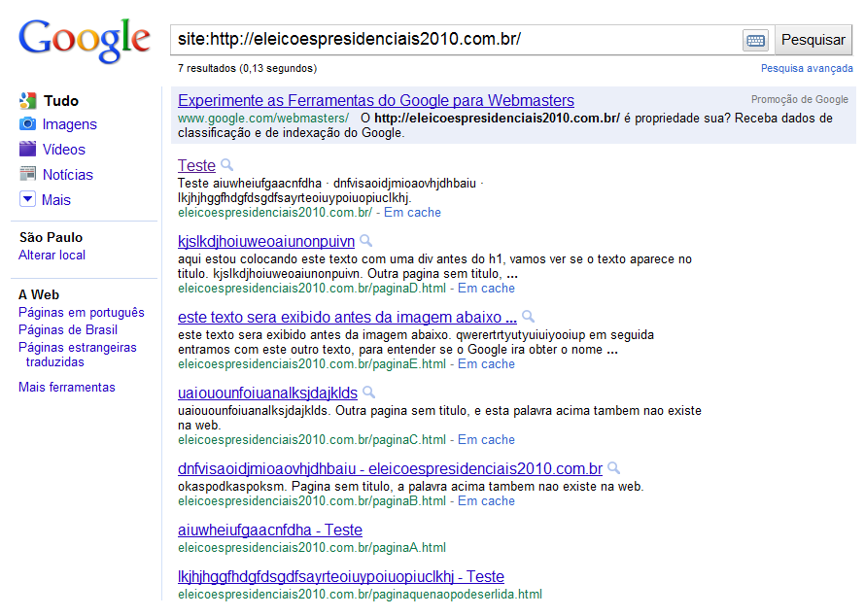Select the Tudo search category

(60, 101)
